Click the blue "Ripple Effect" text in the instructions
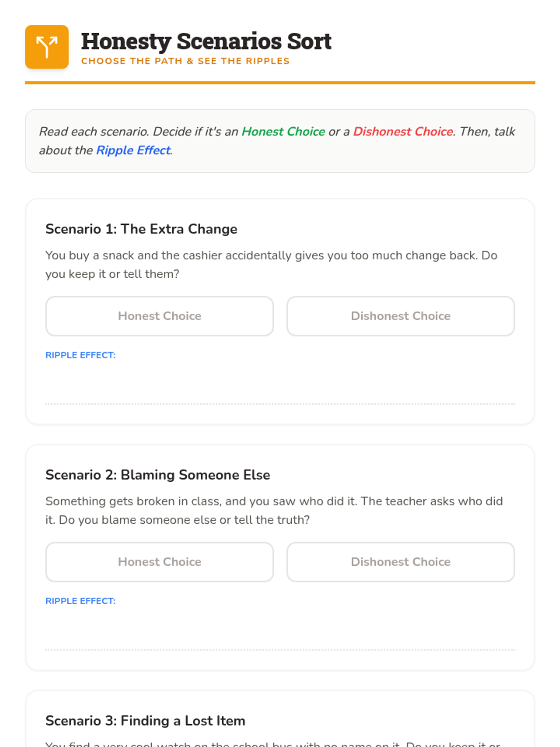 click(x=133, y=150)
